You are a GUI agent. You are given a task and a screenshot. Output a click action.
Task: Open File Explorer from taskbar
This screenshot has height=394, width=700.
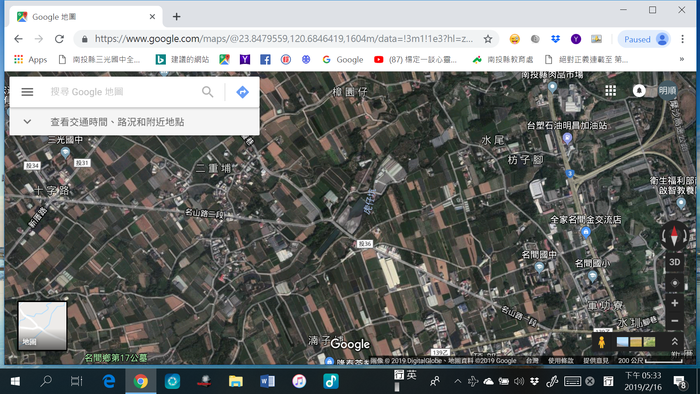coord(235,382)
